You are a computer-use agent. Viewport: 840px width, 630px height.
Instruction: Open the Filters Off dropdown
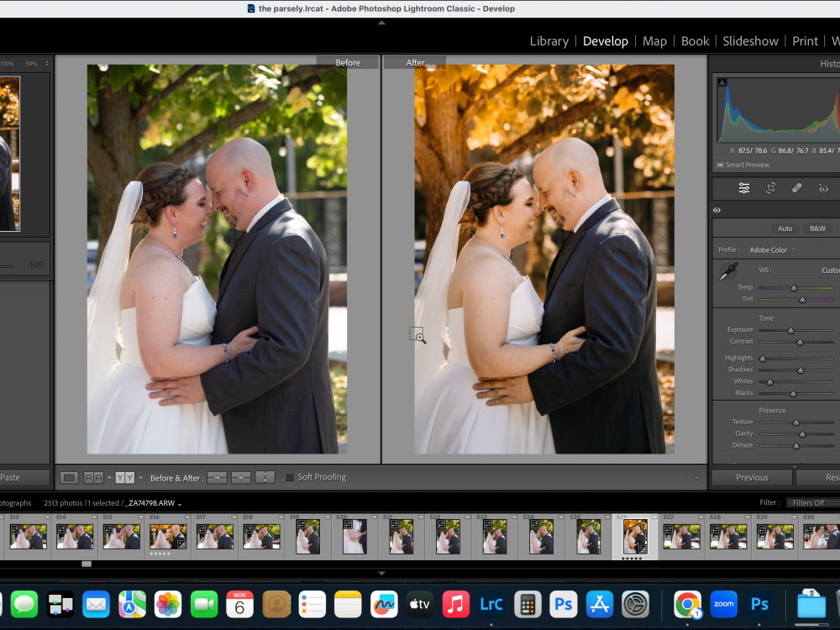(812, 502)
